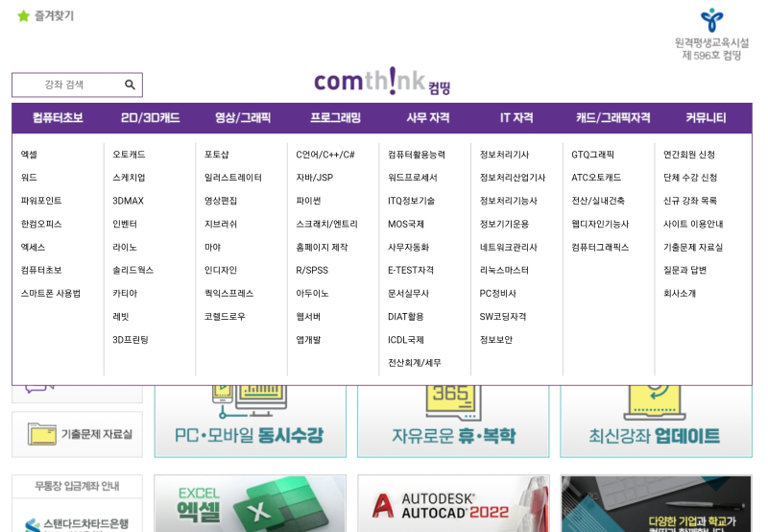
Task: Open the 솔리드웍스 course link
Action: point(132,271)
